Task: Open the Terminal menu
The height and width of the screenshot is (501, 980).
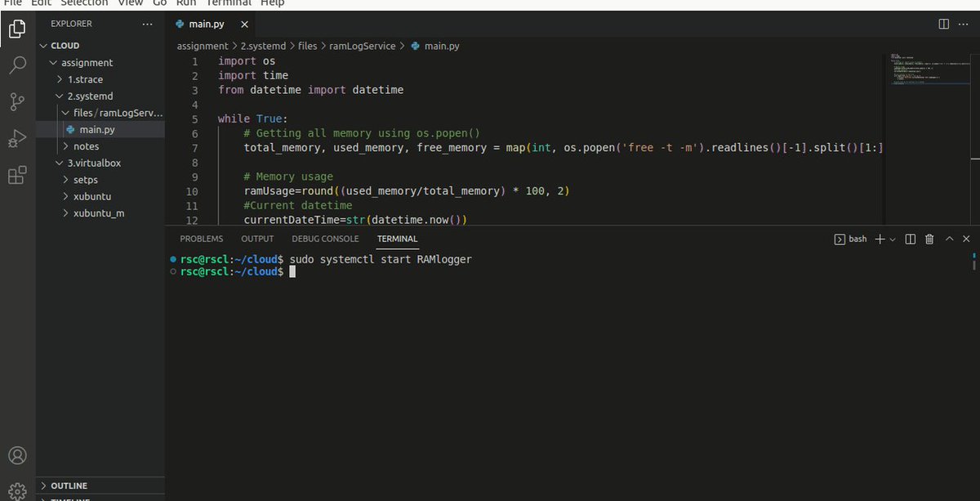Action: [229, 3]
